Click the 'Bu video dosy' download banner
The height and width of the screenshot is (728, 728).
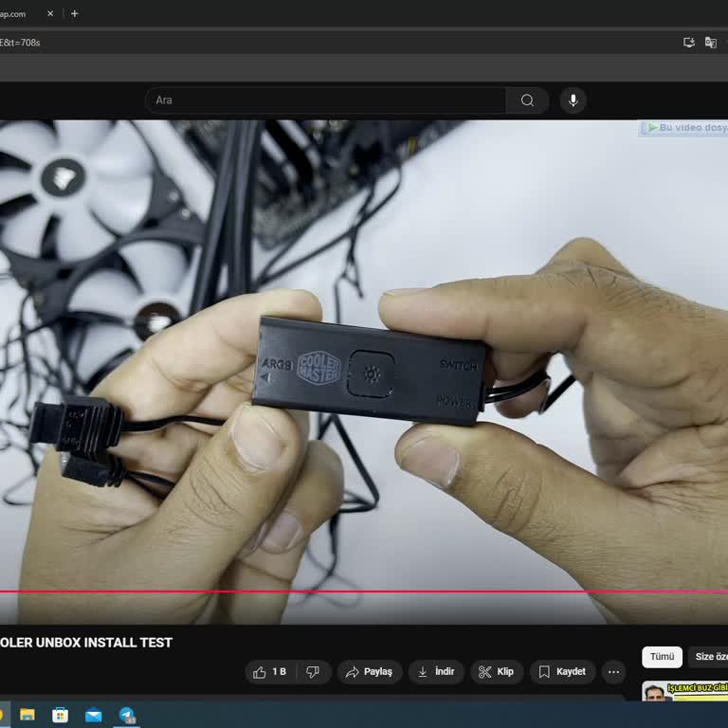(x=683, y=128)
